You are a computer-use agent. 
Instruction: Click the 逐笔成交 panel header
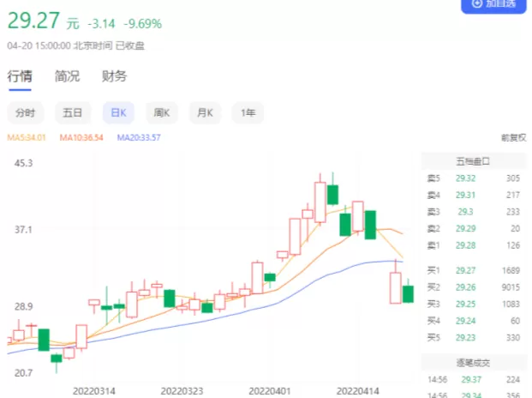click(473, 363)
